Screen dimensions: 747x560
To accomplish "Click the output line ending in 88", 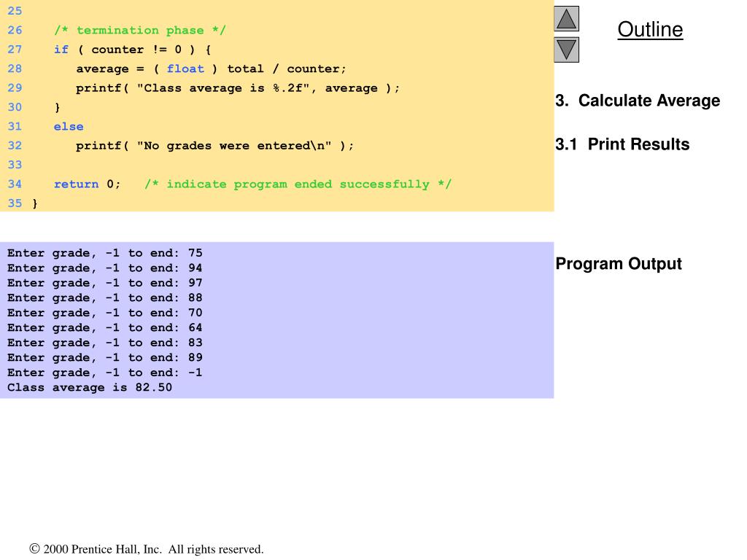I will [x=105, y=297].
